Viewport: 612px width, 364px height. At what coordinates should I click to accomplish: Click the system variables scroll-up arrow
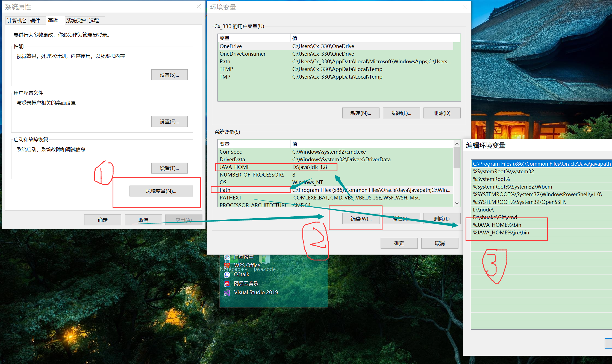pos(457,144)
